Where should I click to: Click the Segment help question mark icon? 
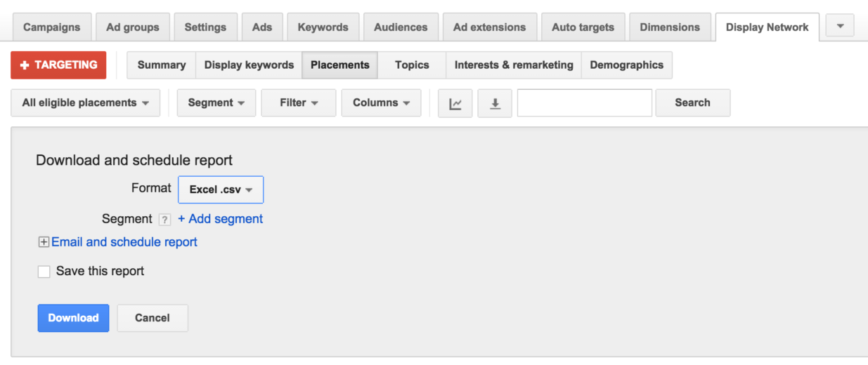click(164, 220)
